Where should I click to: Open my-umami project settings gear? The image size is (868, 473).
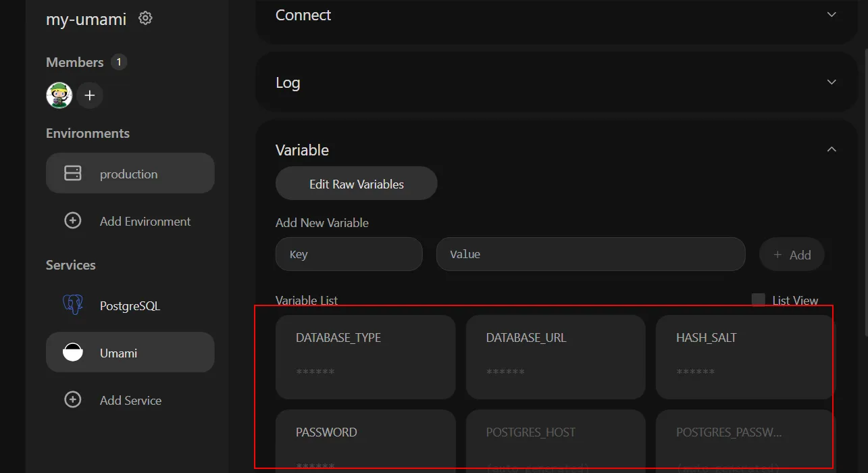(145, 18)
